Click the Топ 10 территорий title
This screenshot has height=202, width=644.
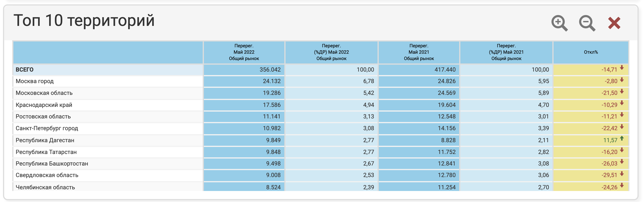(84, 20)
